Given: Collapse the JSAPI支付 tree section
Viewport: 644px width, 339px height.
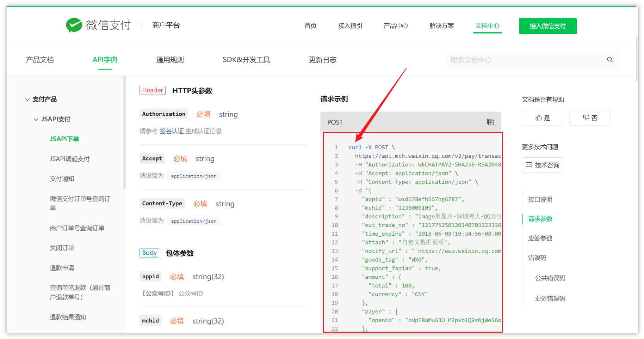Looking at the screenshot, I should pyautogui.click(x=36, y=119).
